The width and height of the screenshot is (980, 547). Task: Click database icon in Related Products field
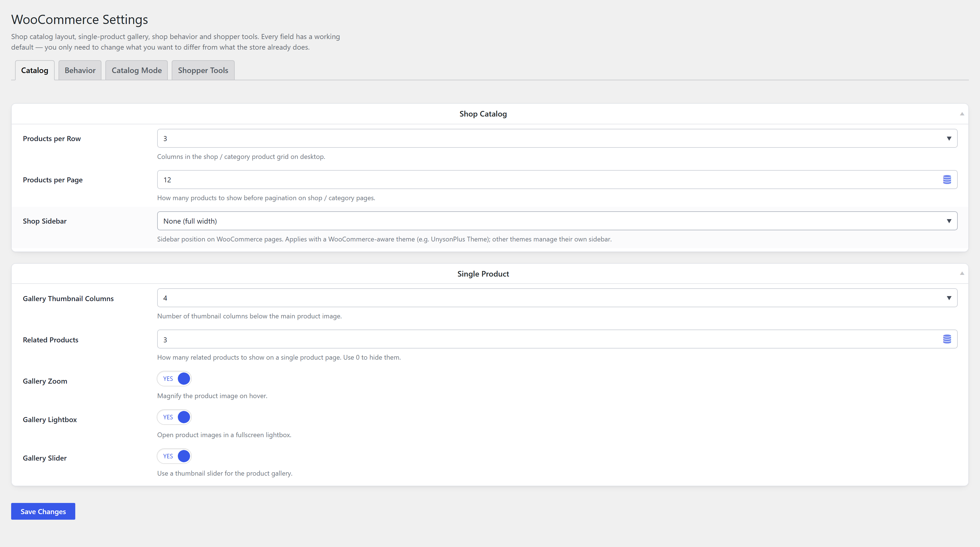coord(947,339)
